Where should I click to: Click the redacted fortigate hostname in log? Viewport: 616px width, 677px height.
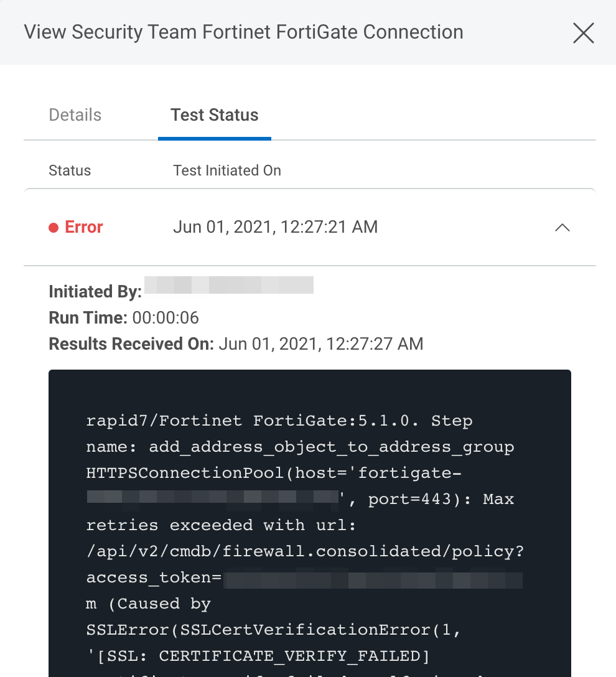pos(212,498)
